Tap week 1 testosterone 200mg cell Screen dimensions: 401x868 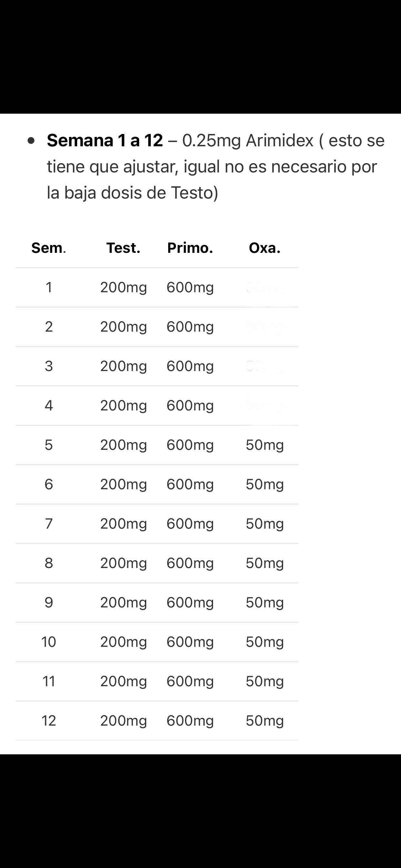point(123,287)
